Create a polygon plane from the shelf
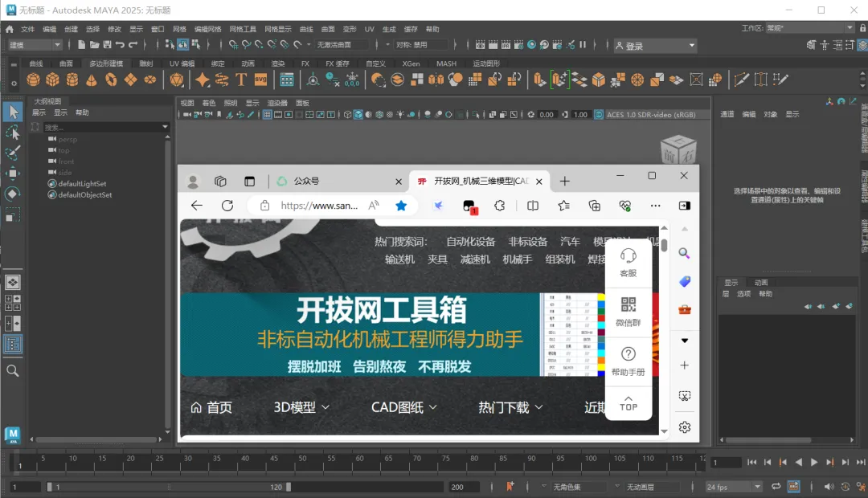Screen dimensions: 868x498 pos(131,80)
